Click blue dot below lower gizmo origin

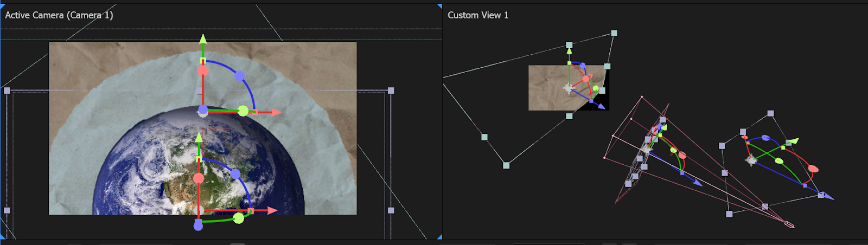coord(198,225)
